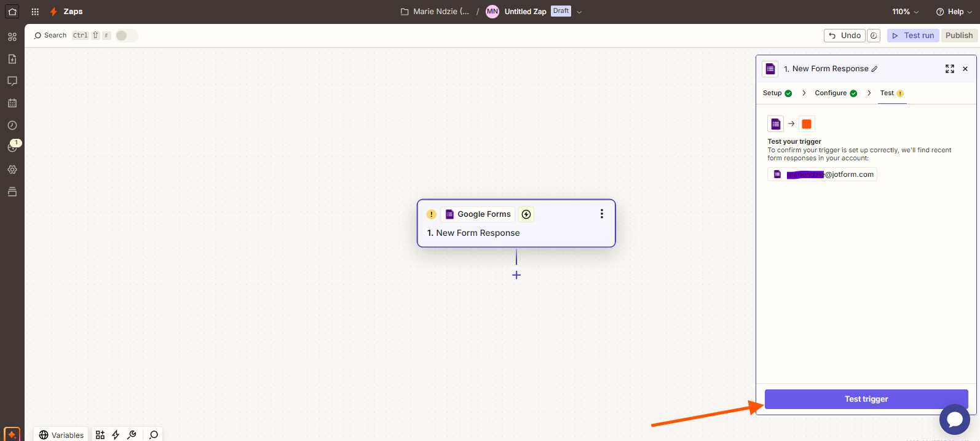Click the bottom toolbar magnifier icon

[x=154, y=435]
